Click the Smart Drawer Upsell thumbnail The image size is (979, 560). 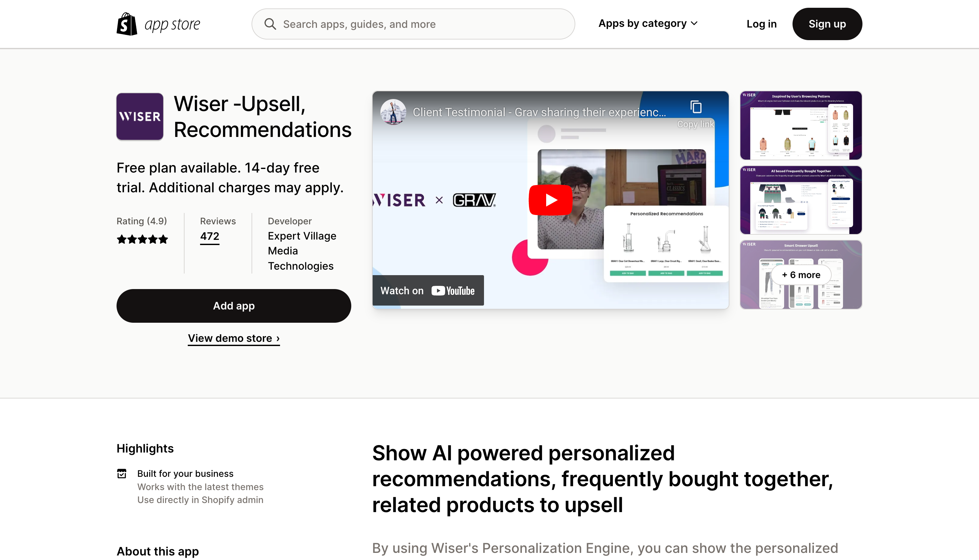pyautogui.click(x=801, y=274)
